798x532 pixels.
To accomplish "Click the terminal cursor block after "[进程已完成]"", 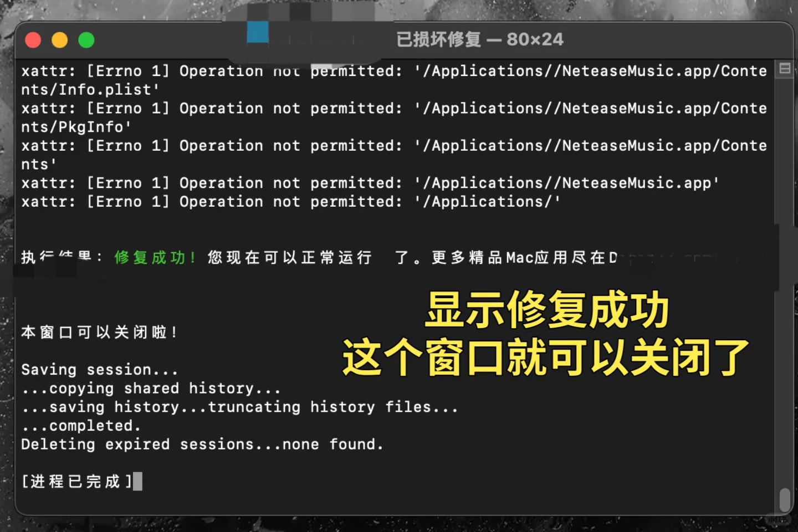I will [x=138, y=481].
